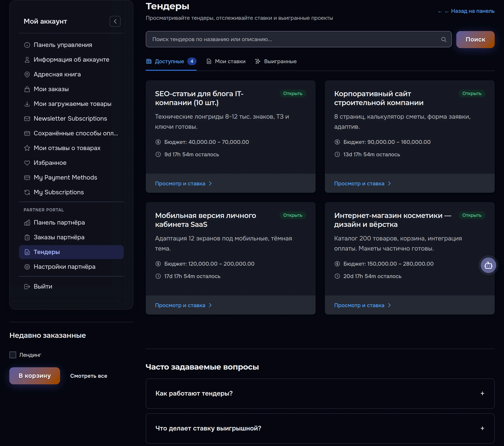Open Просмотр и ставка for SEO-статьи tender

[183, 183]
